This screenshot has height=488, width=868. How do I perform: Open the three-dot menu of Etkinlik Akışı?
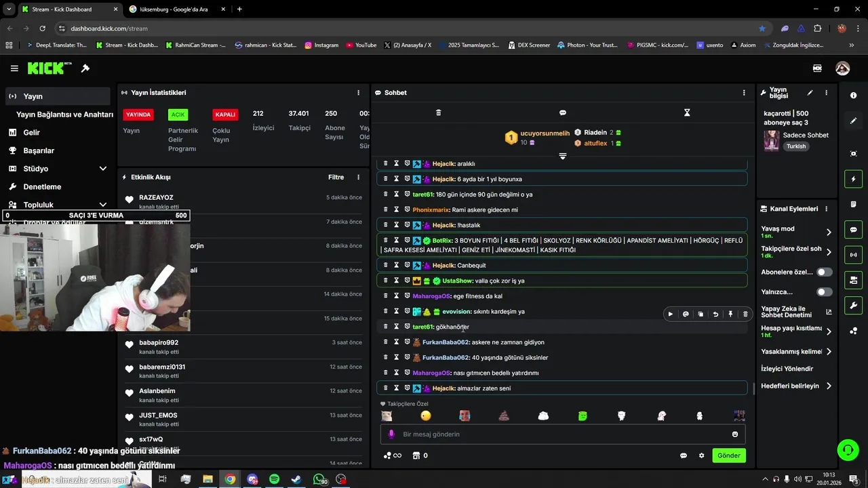pyautogui.click(x=359, y=178)
